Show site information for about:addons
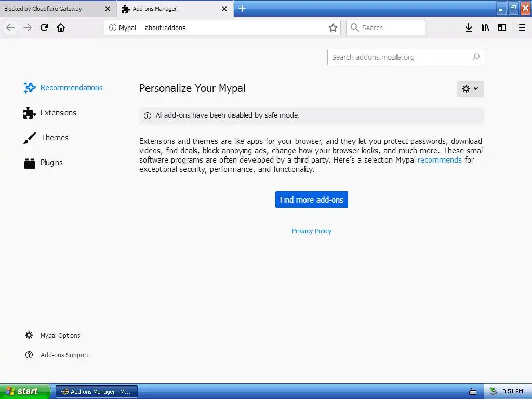This screenshot has width=532, height=399. coord(113,28)
